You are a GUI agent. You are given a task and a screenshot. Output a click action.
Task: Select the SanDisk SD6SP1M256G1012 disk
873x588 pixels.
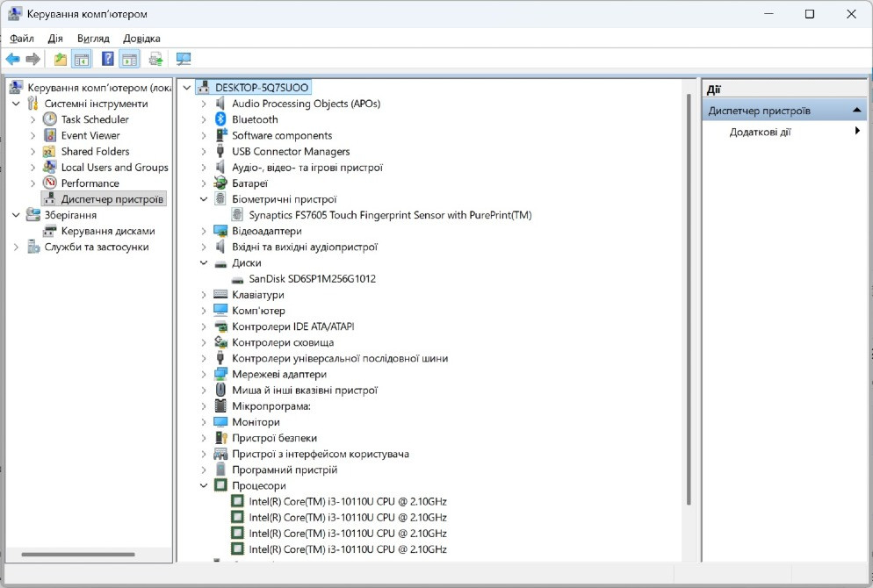tap(312, 279)
